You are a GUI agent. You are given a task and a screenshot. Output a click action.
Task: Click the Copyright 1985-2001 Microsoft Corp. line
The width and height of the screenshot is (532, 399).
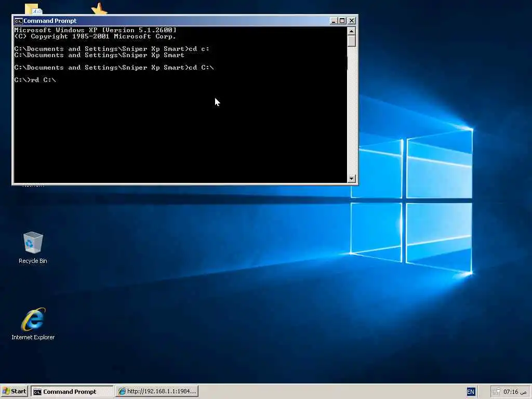click(x=95, y=36)
